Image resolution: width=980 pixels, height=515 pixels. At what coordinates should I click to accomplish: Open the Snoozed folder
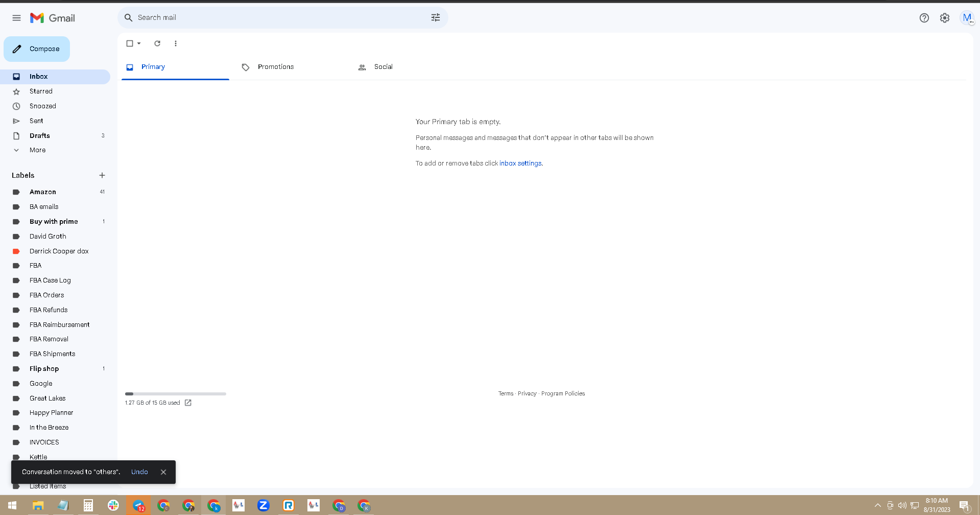55,106
